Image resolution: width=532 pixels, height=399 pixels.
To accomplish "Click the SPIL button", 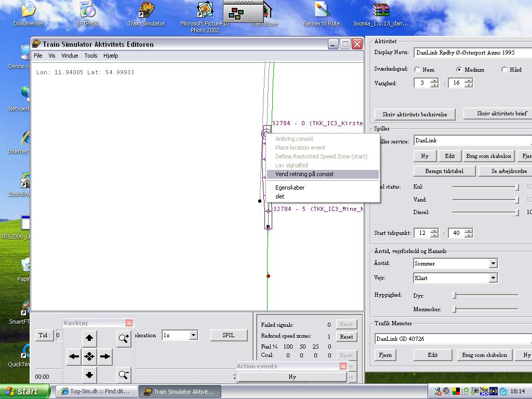I will pyautogui.click(x=229, y=335).
